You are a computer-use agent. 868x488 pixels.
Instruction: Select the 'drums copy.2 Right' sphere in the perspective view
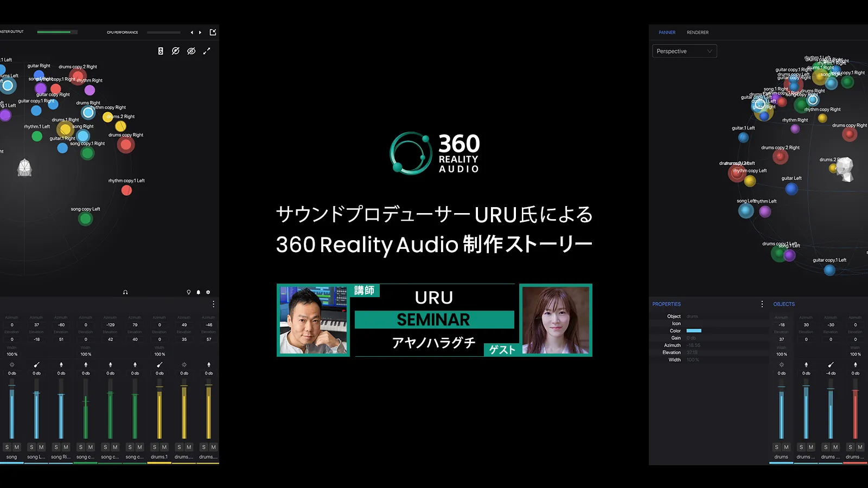(780, 157)
